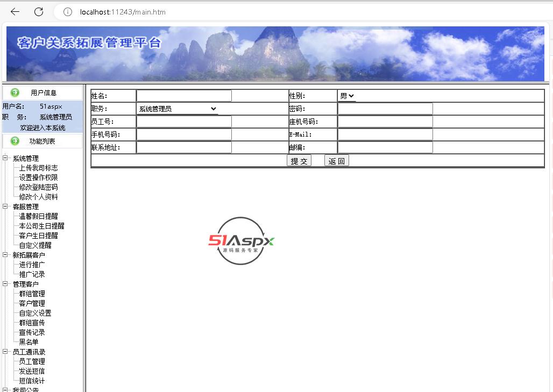Viewport: 553px width, 392px height.
Task: Click the address bar URL localhost:11243/main.htm
Action: [123, 12]
